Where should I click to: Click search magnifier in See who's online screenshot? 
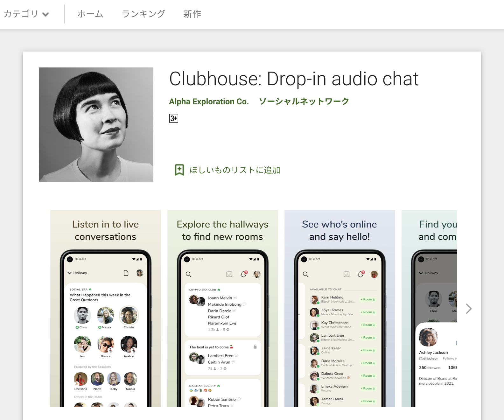(x=306, y=274)
